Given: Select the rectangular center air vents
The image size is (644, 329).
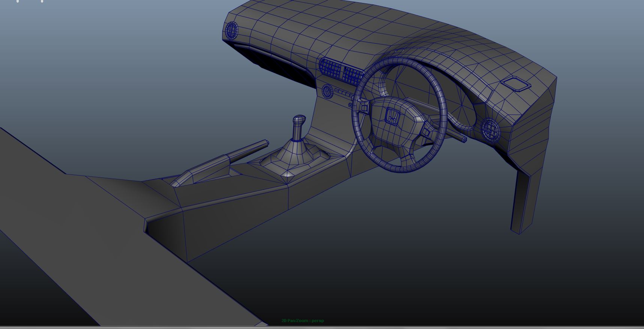Looking at the screenshot, I should [341, 71].
